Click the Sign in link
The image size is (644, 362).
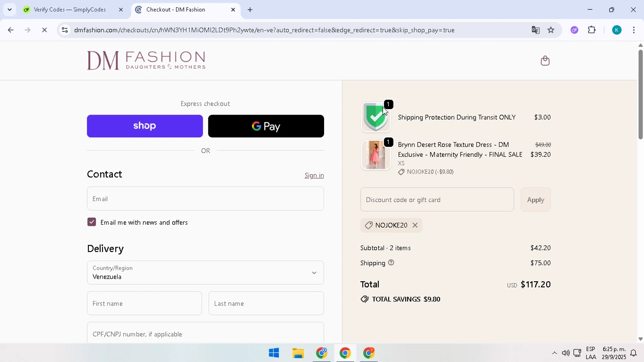click(x=314, y=175)
